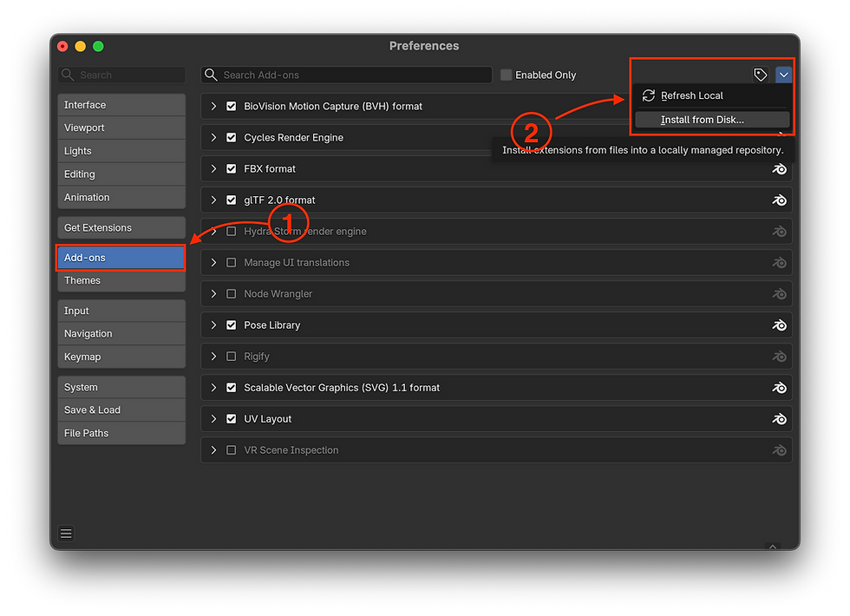Uncheck the FBX format add-on
This screenshot has width=850, height=616.
coord(232,169)
